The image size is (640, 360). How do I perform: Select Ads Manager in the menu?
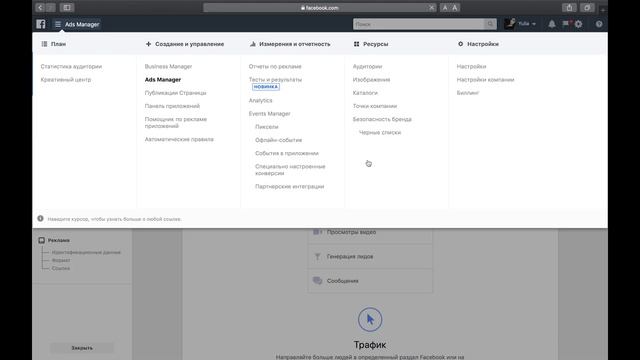point(163,80)
